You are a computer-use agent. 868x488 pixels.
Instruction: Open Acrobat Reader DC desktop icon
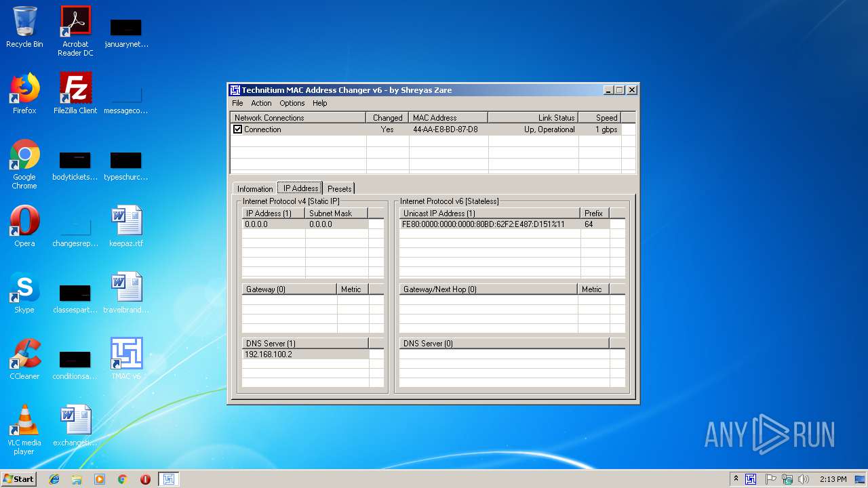75,31
